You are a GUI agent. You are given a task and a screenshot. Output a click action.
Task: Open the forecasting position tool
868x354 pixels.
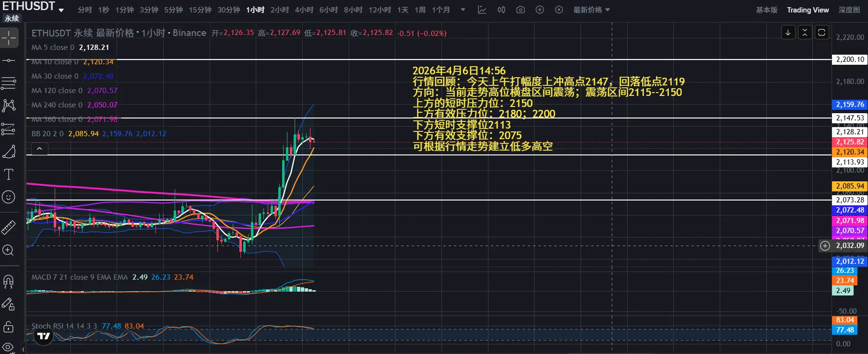9,129
